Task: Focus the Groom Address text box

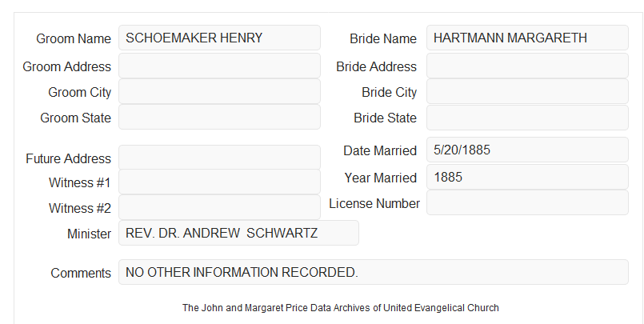Action: pyautogui.click(x=219, y=66)
